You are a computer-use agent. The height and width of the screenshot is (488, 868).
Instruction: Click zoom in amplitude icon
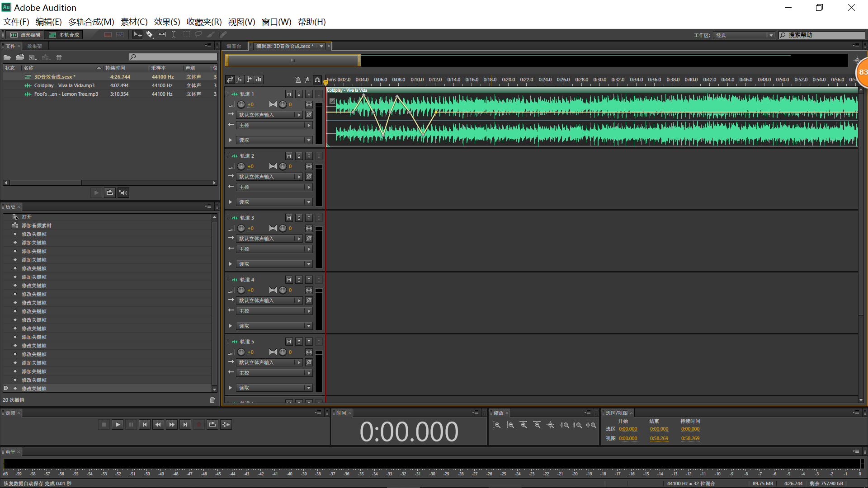(x=496, y=425)
